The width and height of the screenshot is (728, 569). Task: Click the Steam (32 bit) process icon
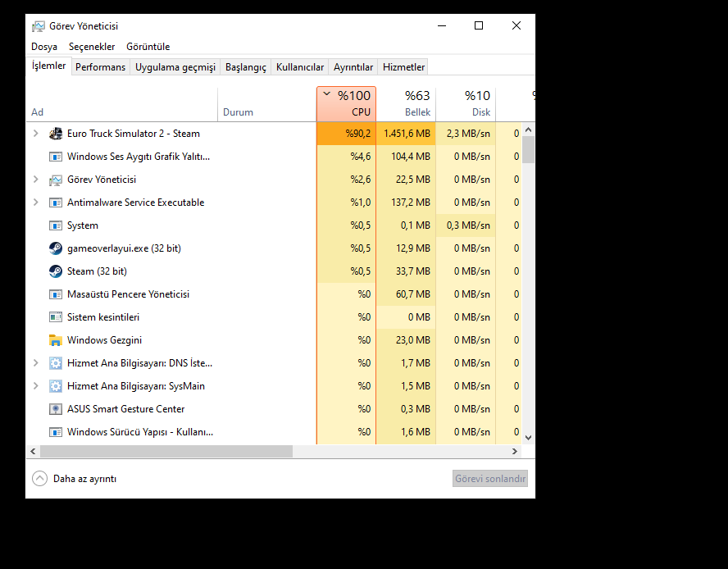(x=56, y=271)
